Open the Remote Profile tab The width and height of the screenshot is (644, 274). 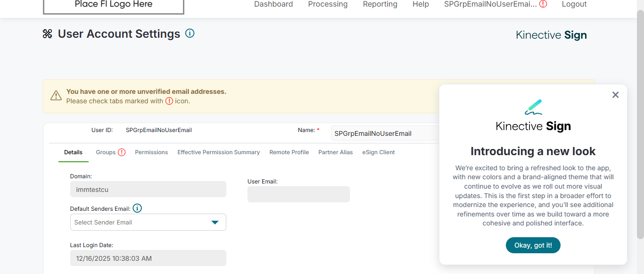point(289,152)
